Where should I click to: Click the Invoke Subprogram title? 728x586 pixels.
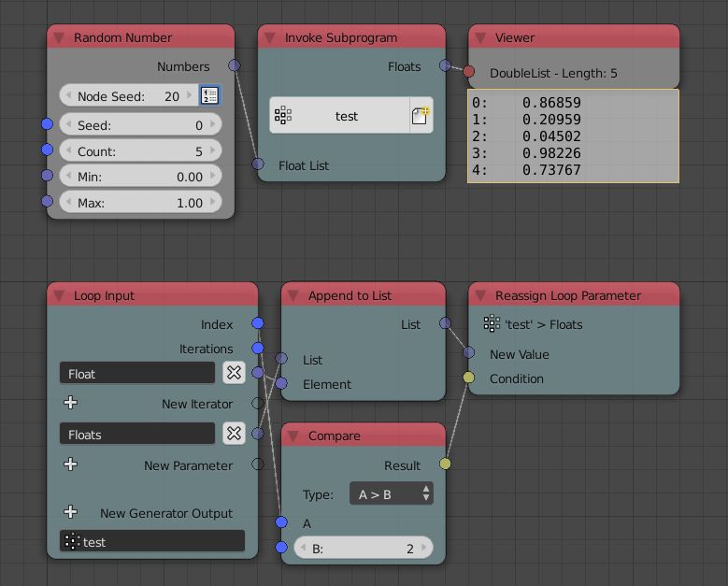[341, 37]
